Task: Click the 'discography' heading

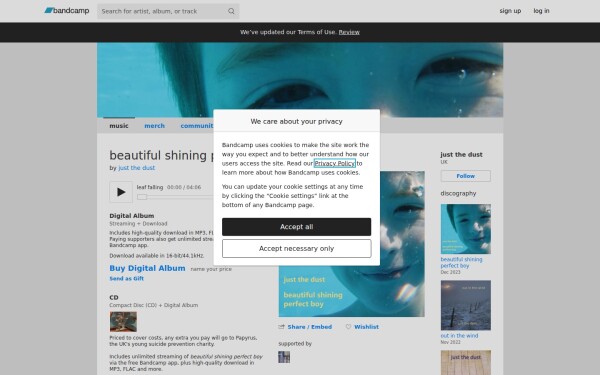Action: (458, 193)
